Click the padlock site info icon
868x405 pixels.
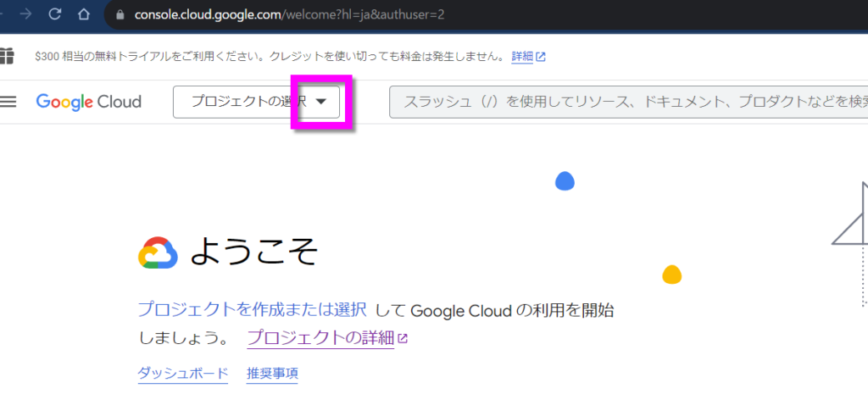point(120,15)
